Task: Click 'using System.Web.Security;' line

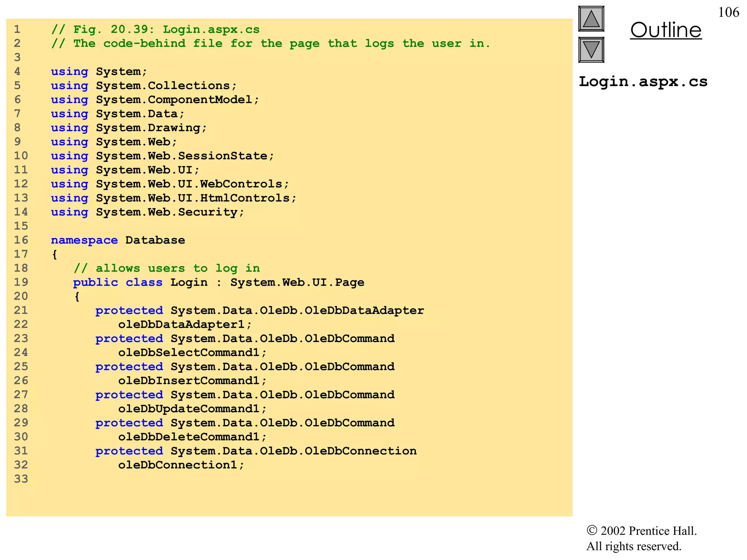Action: 147,212
